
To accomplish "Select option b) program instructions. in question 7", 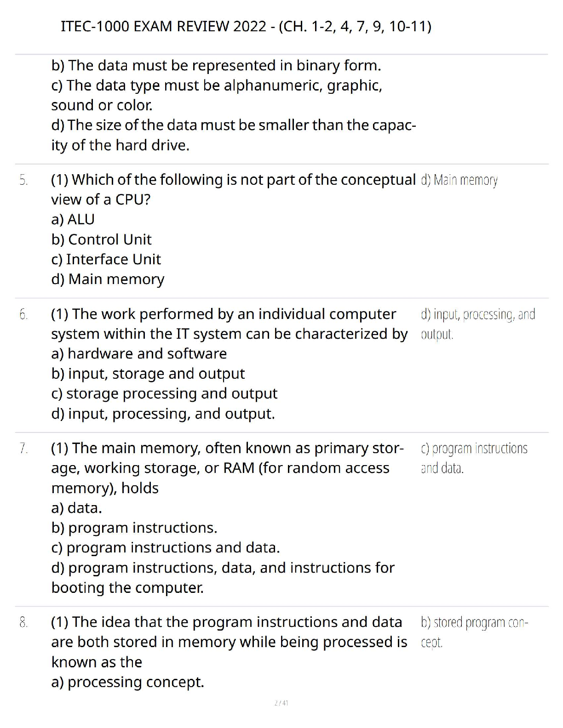I will (134, 528).
